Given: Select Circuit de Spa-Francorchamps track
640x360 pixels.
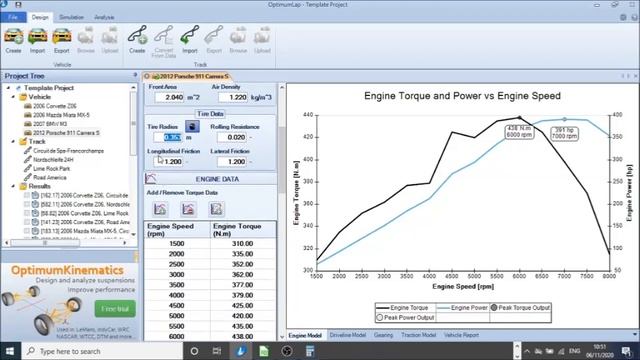Looking at the screenshot, I should [x=68, y=151].
